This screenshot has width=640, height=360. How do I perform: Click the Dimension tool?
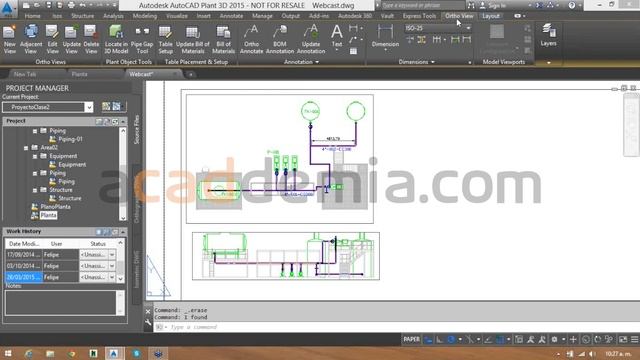click(x=385, y=37)
